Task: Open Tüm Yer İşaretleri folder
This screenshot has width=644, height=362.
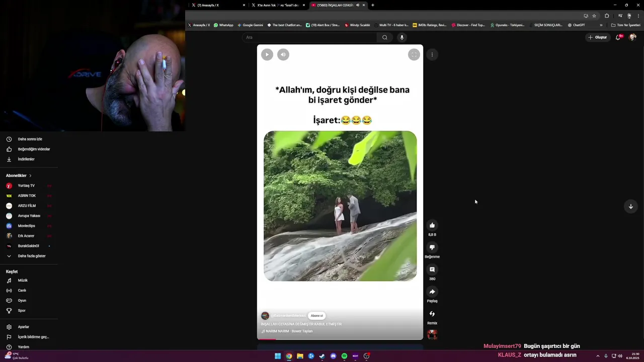Action: [625, 25]
